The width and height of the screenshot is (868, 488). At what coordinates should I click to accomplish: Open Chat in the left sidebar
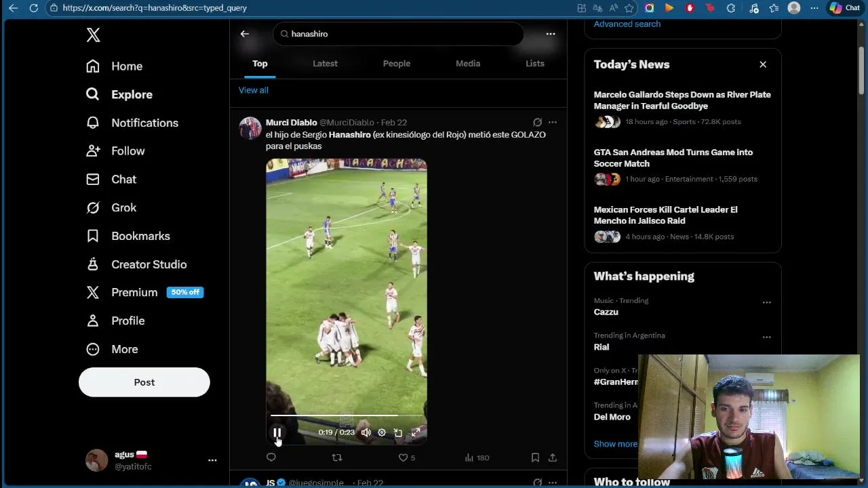pyautogui.click(x=111, y=179)
